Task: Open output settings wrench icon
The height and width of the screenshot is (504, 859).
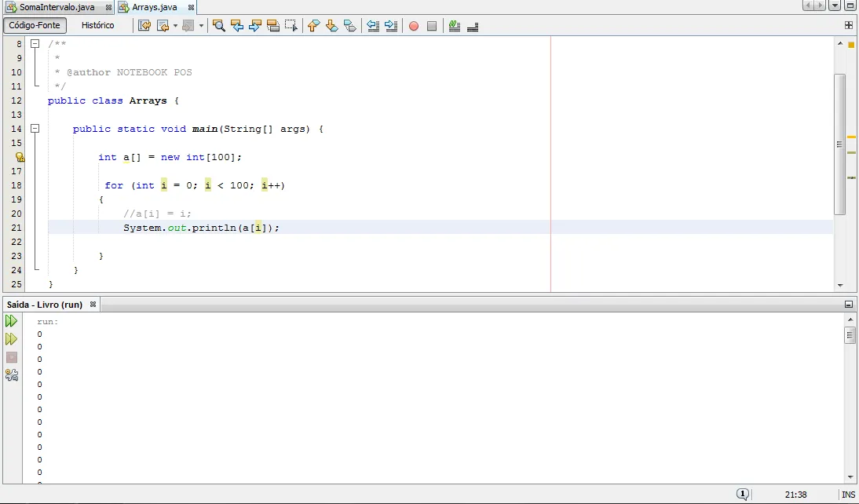Action: (11, 375)
